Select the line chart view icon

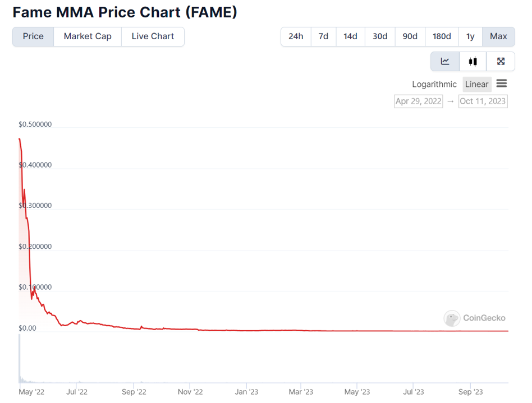pos(445,62)
